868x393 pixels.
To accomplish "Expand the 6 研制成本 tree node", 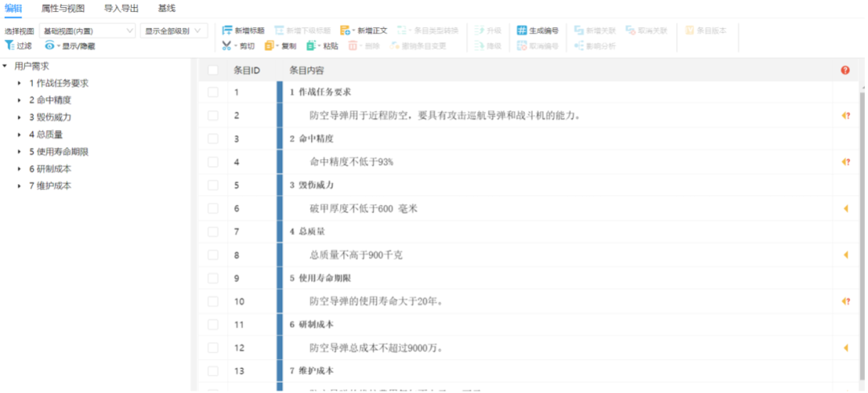I will 19,169.
